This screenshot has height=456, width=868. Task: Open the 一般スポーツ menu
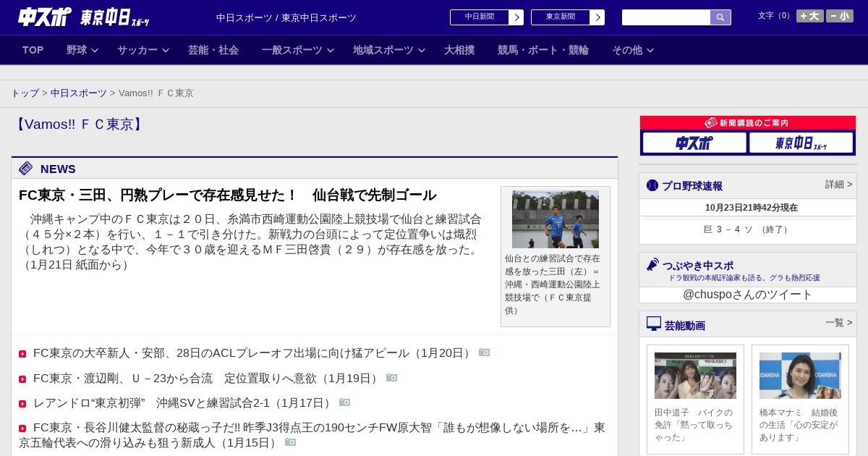click(x=292, y=50)
